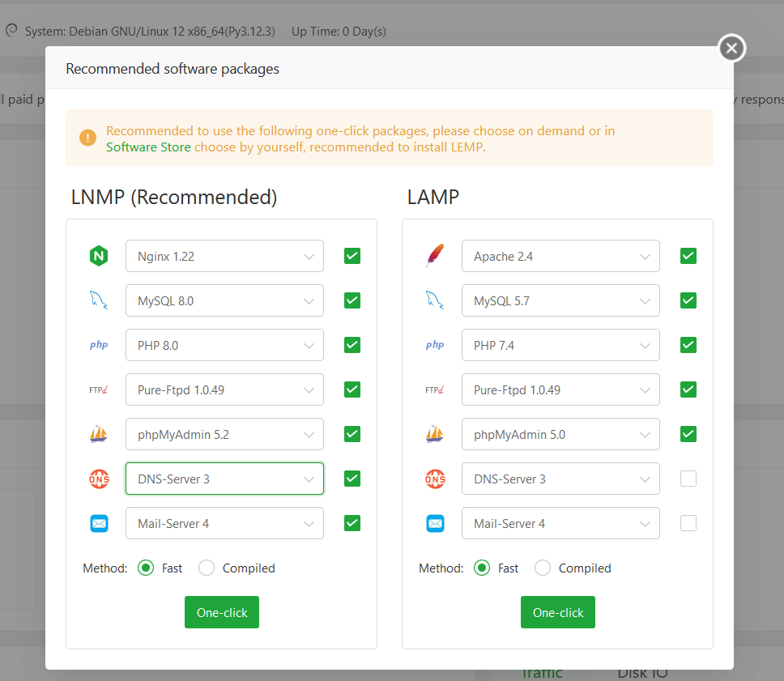Screen dimensions: 784x681
Task: Enable Mail-Server 4 in LAMP
Action: coord(688,523)
